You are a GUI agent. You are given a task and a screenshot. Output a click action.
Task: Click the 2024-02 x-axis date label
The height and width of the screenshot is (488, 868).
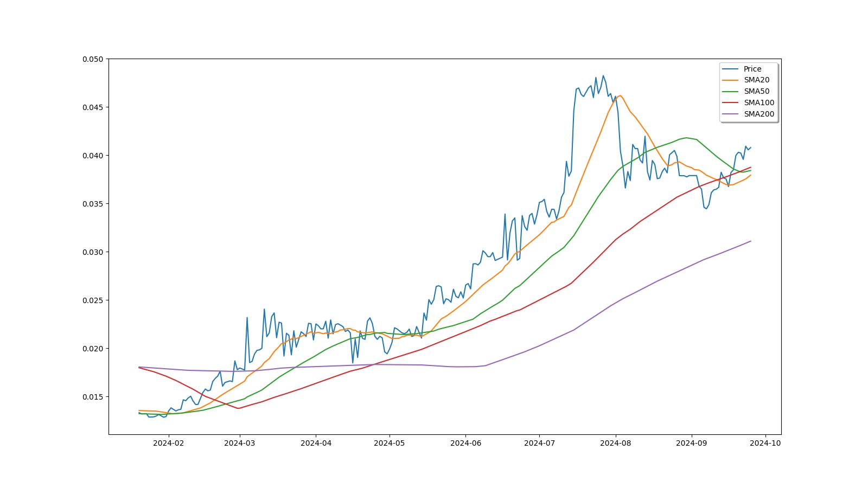tap(169, 443)
